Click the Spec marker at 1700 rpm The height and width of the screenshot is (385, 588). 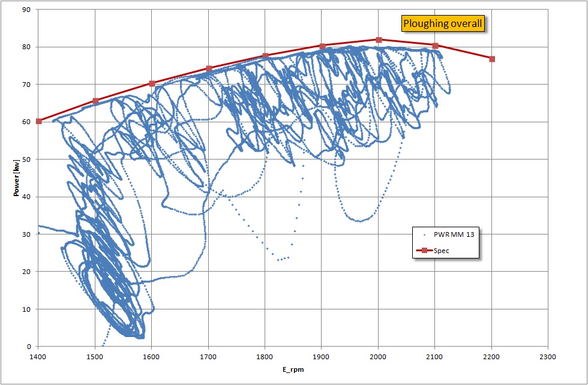pos(209,68)
